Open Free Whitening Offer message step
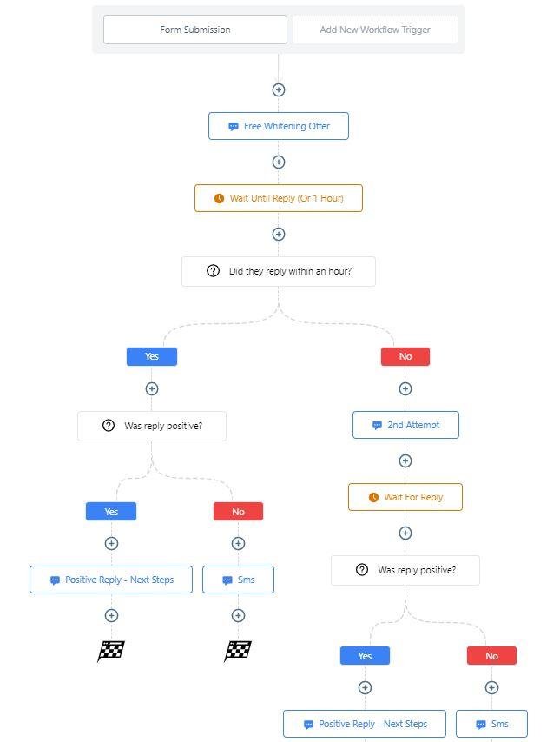Screen dimensions: 560x742 (x=279, y=126)
